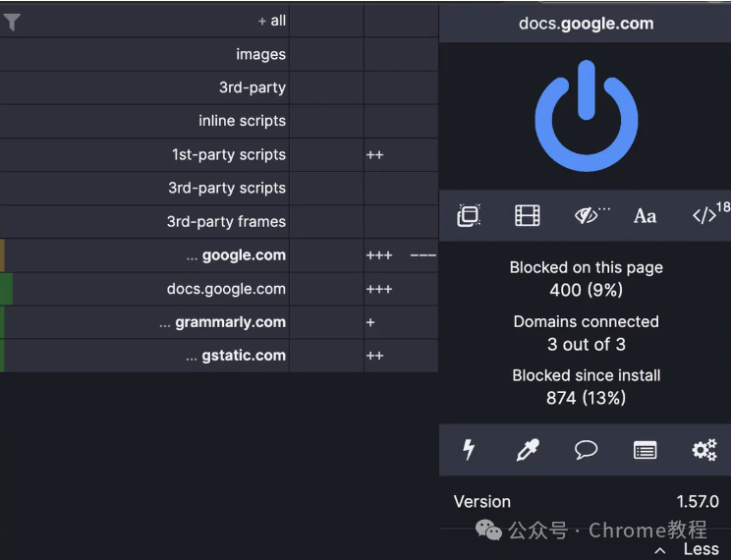
Task: Select the 1st-party scripts row
Action: coord(144,155)
